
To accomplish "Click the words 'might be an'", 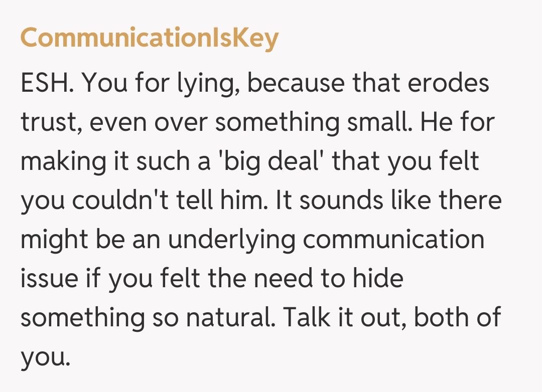I will click(90, 240).
